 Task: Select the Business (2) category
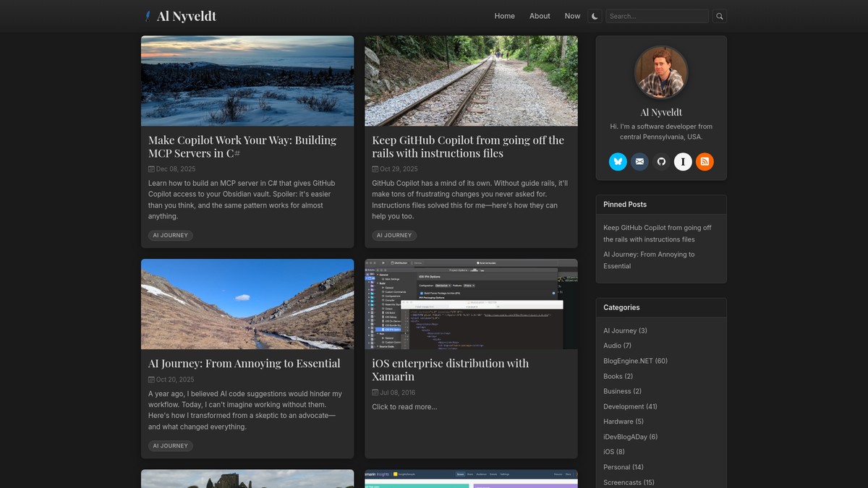pos(622,392)
